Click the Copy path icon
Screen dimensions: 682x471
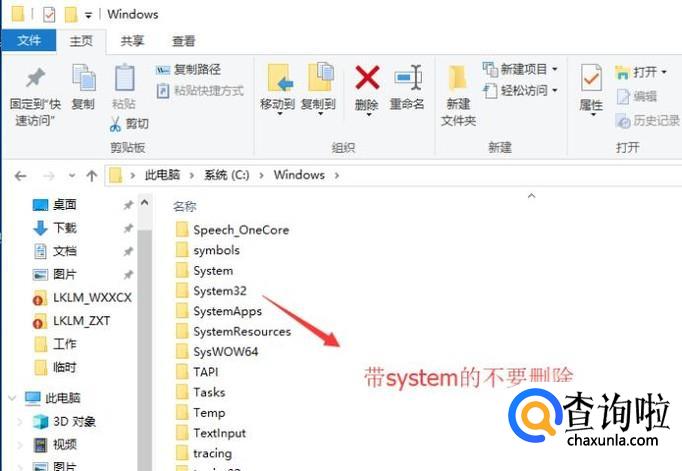(x=163, y=70)
